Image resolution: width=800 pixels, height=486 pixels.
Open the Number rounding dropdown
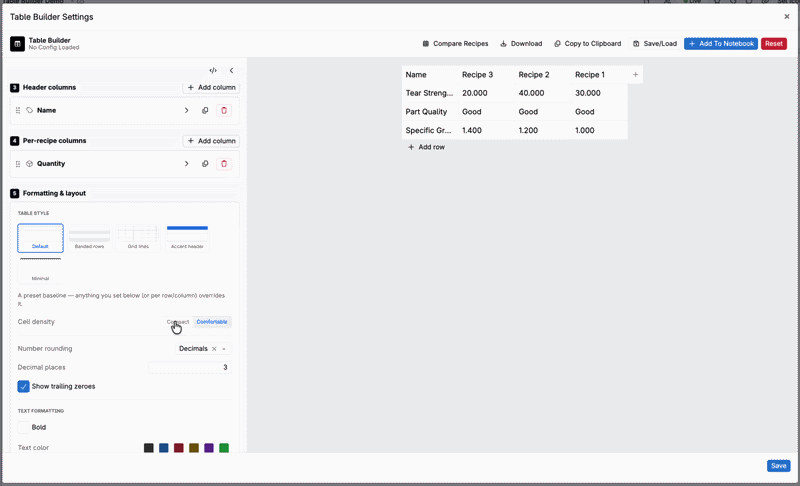point(203,349)
